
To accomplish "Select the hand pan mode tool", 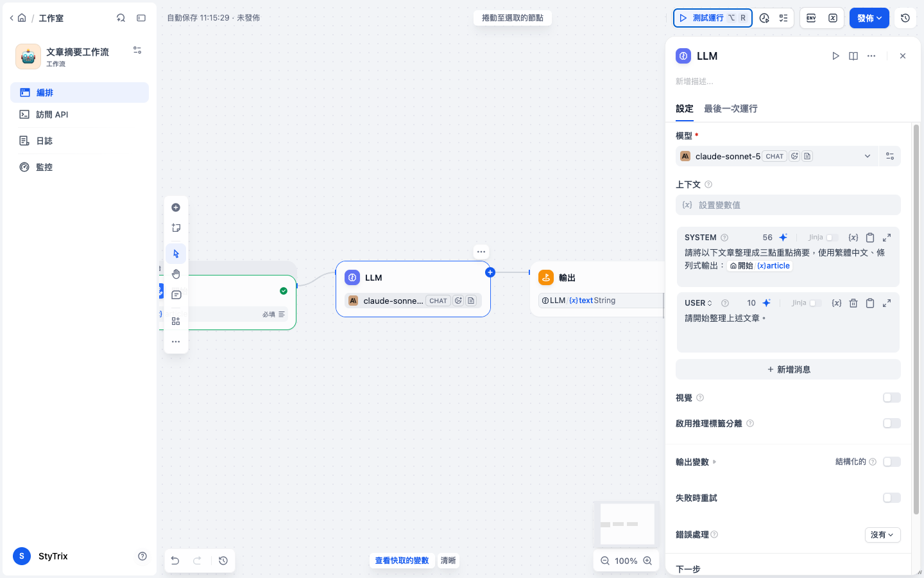I will tap(176, 274).
